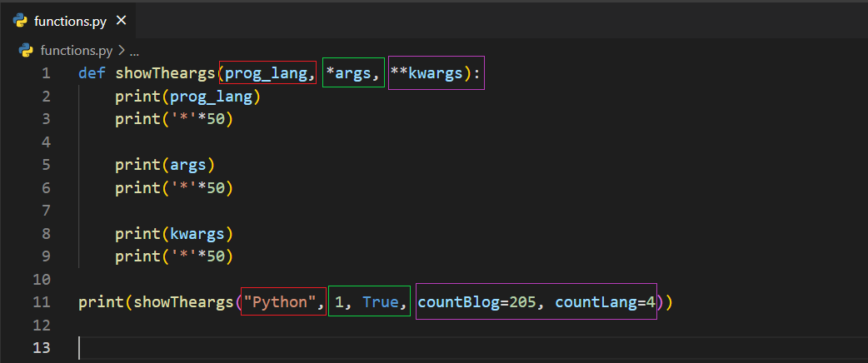Screen dimensions: 868x363
Task: Click the True argument on line 11
Action: [x=381, y=302]
